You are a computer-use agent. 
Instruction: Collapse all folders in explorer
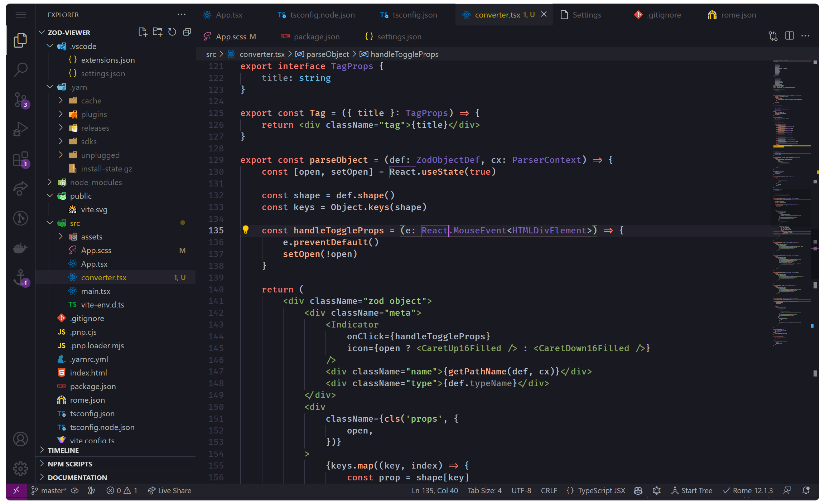[187, 32]
